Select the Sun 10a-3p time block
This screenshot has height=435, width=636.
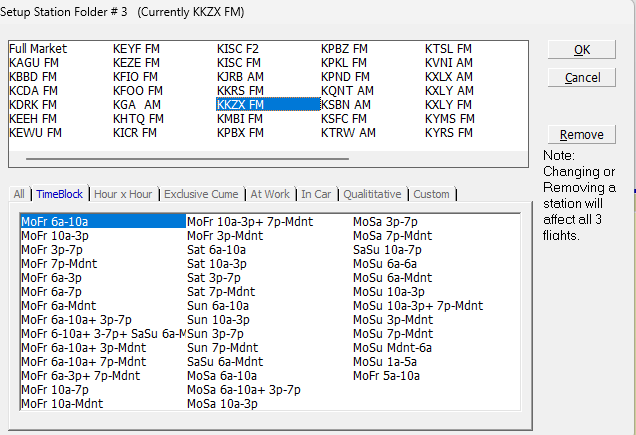click(x=218, y=320)
